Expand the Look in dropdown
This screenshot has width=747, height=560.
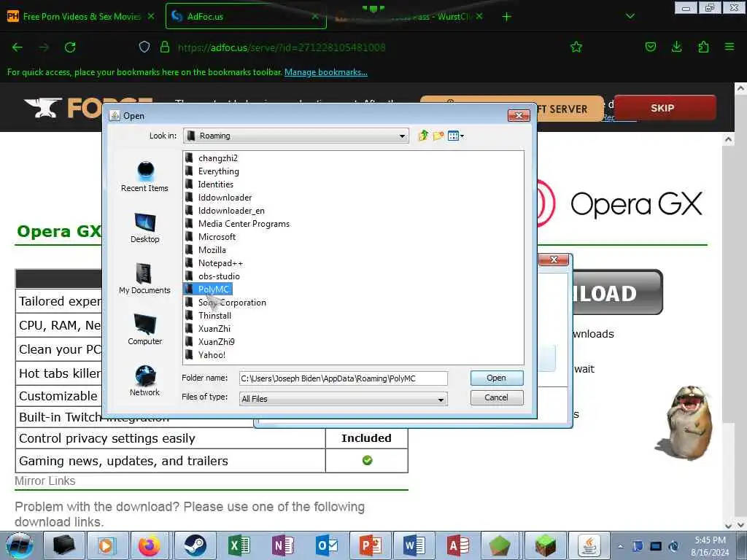(x=402, y=136)
